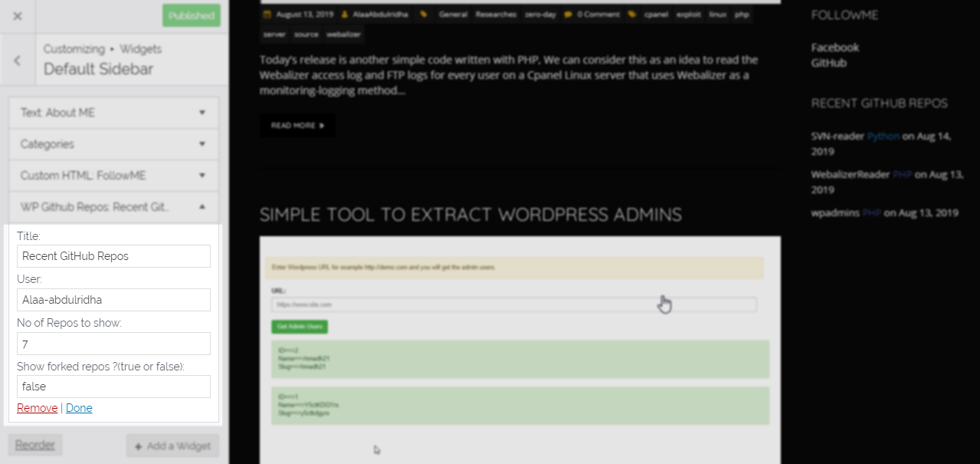Expand the Categories widget
This screenshot has width=980, height=464.
click(113, 144)
